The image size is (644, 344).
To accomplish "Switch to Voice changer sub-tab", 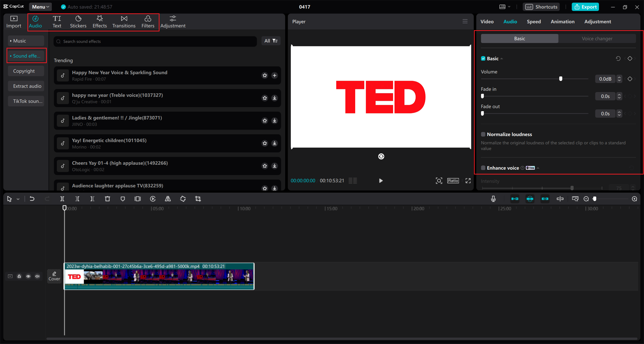I will [x=597, y=38].
